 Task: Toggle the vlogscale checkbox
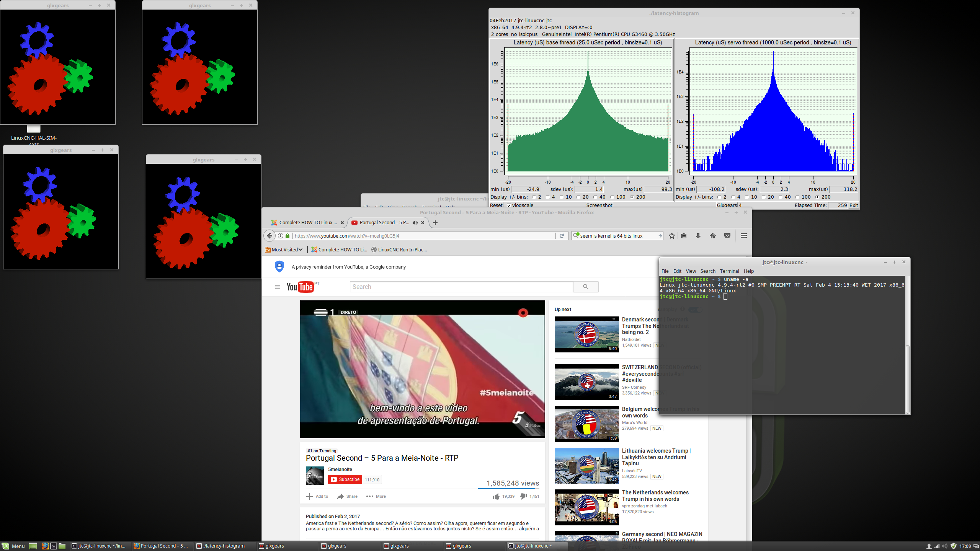click(509, 205)
